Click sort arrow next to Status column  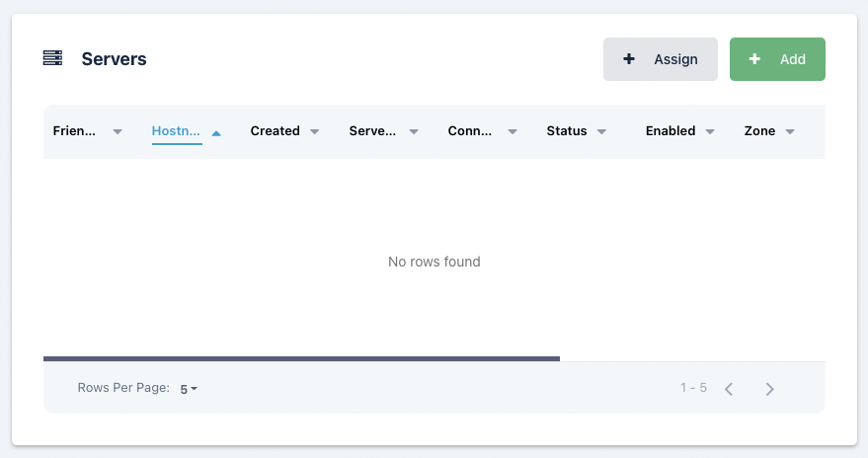tap(601, 131)
